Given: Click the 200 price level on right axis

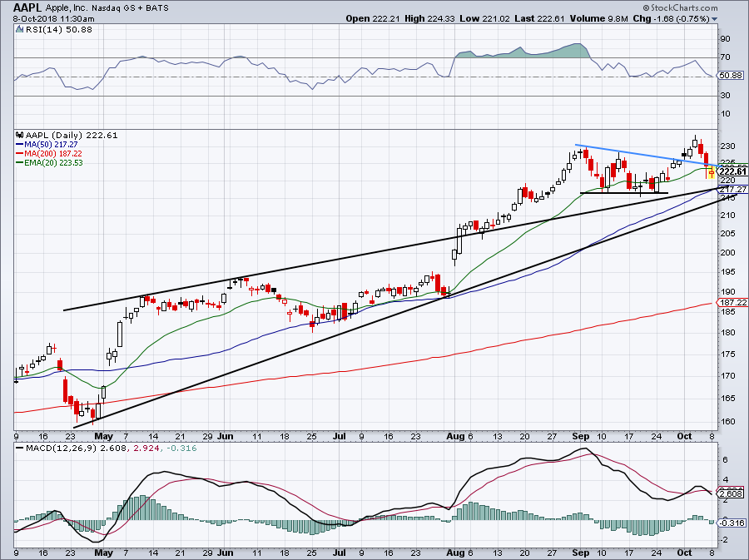Looking at the screenshot, I should pyautogui.click(x=728, y=253).
